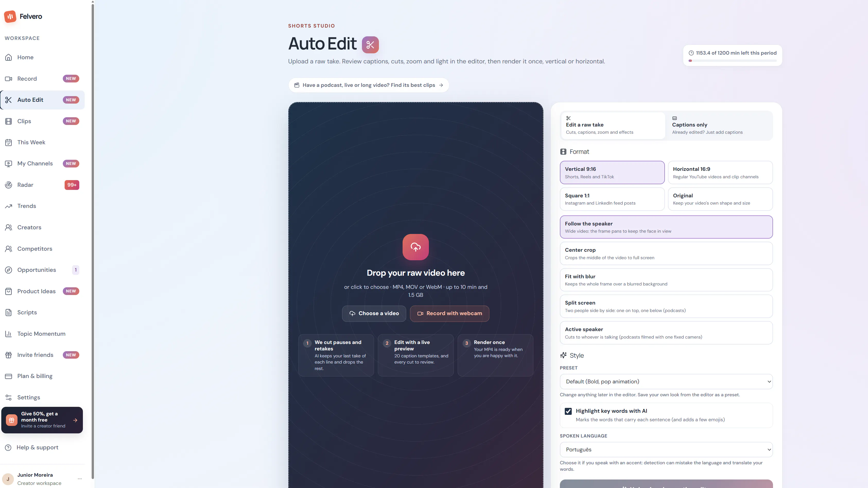Click the Drop your raw video here heading
The height and width of the screenshot is (488, 868).
click(x=415, y=273)
